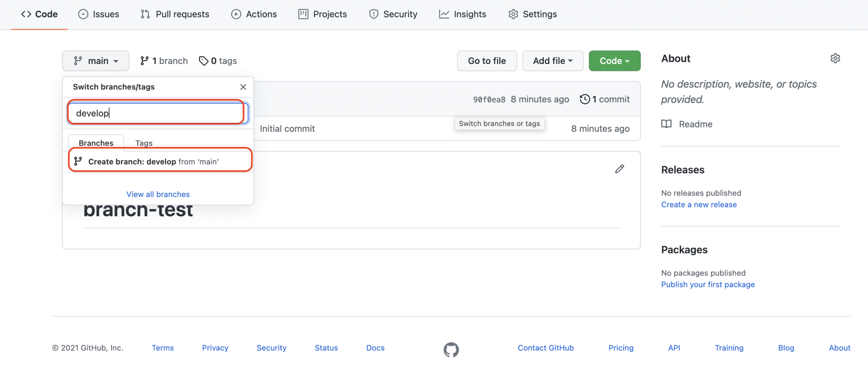
Task: Click the GitHub logo in footer
Action: pyautogui.click(x=451, y=349)
